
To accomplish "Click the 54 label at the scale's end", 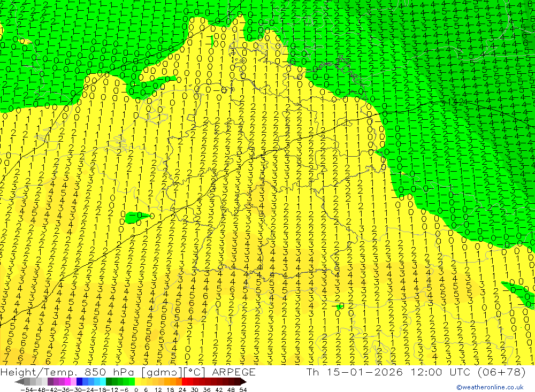I will click(243, 390).
